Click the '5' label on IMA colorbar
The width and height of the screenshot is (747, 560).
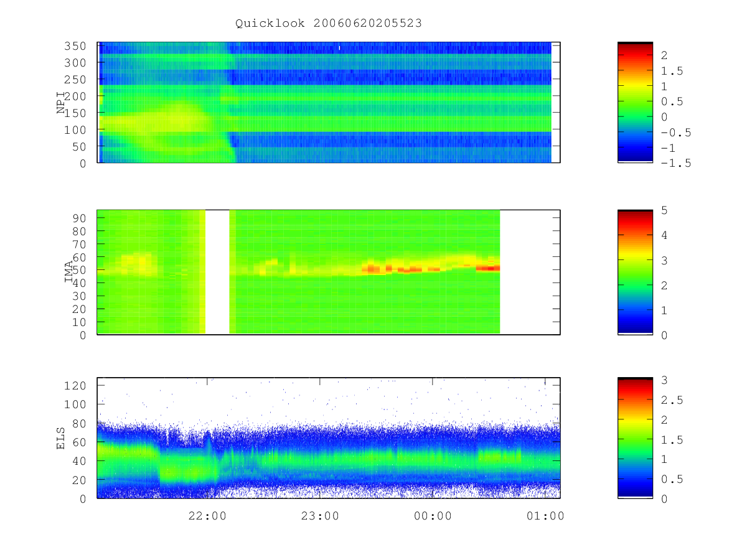(665, 210)
